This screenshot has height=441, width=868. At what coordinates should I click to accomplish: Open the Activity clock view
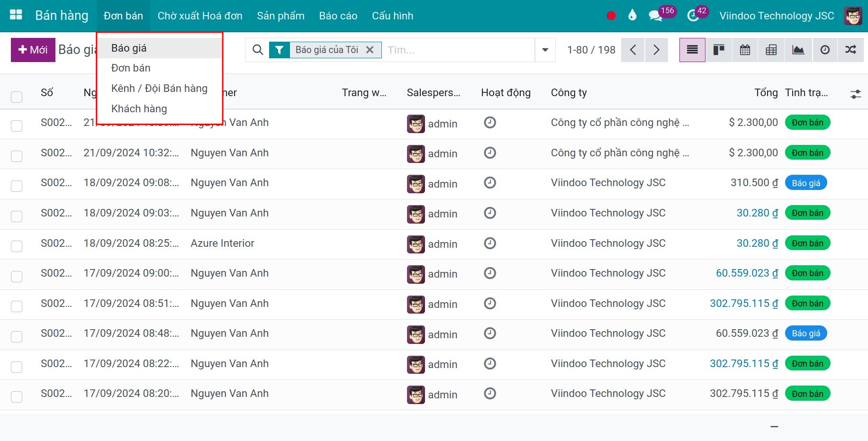point(825,50)
